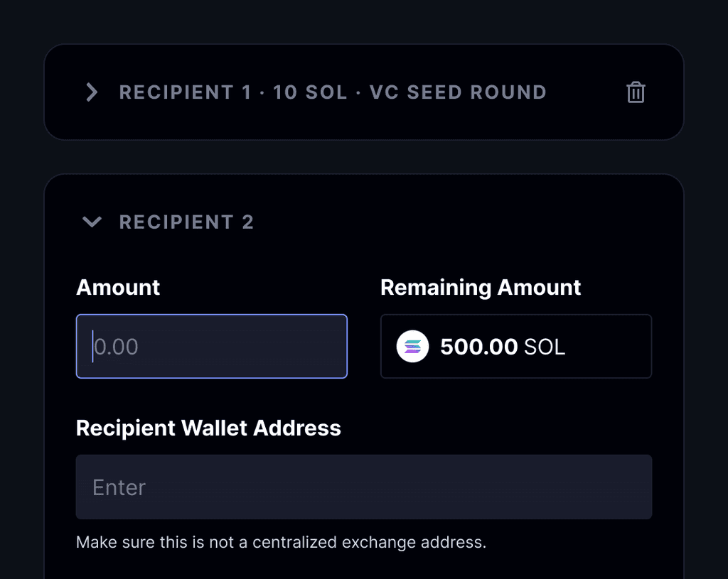Click the RECIPIENT 1 · 10 SOL header text
Screen dimensions: 728x579
pyautogui.click(x=333, y=92)
